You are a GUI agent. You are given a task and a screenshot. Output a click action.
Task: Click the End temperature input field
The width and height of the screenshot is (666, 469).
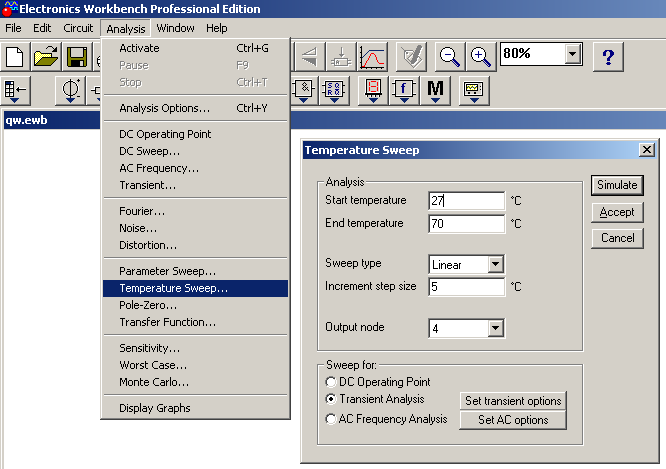pyautogui.click(x=467, y=223)
